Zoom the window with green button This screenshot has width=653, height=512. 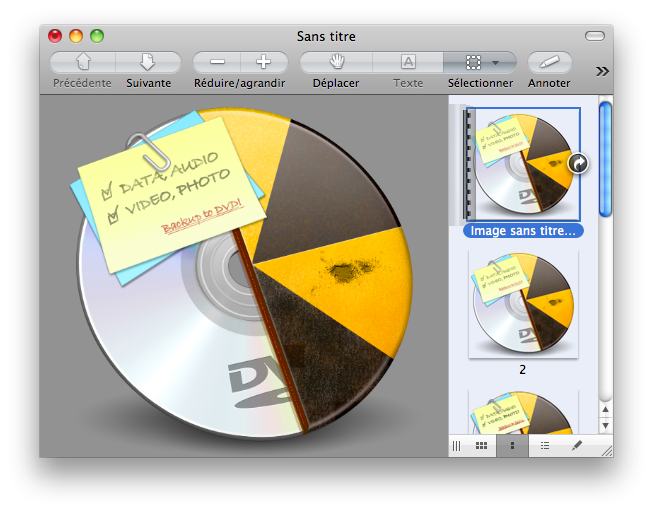click(97, 36)
